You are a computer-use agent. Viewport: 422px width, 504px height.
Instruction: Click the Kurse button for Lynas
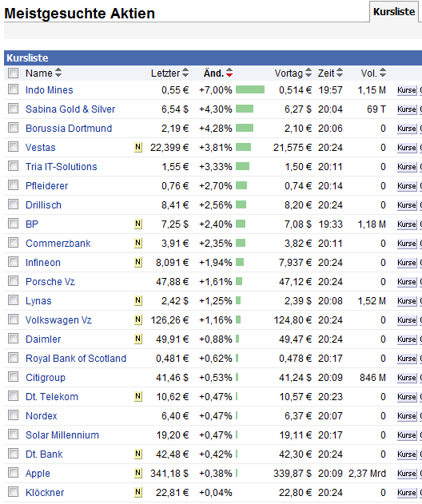[407, 301]
